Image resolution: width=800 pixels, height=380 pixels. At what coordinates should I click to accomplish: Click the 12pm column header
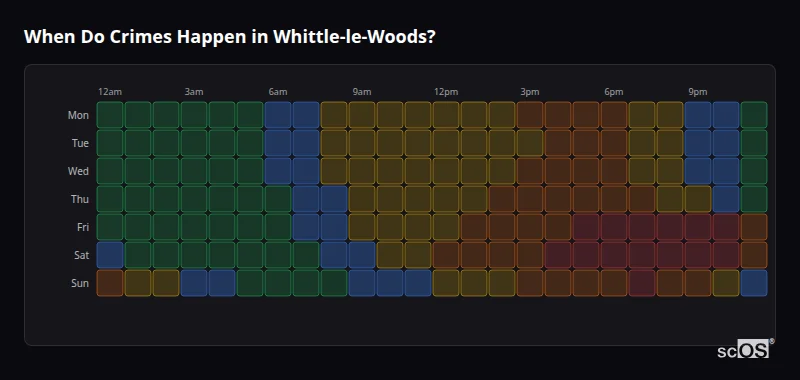(446, 92)
